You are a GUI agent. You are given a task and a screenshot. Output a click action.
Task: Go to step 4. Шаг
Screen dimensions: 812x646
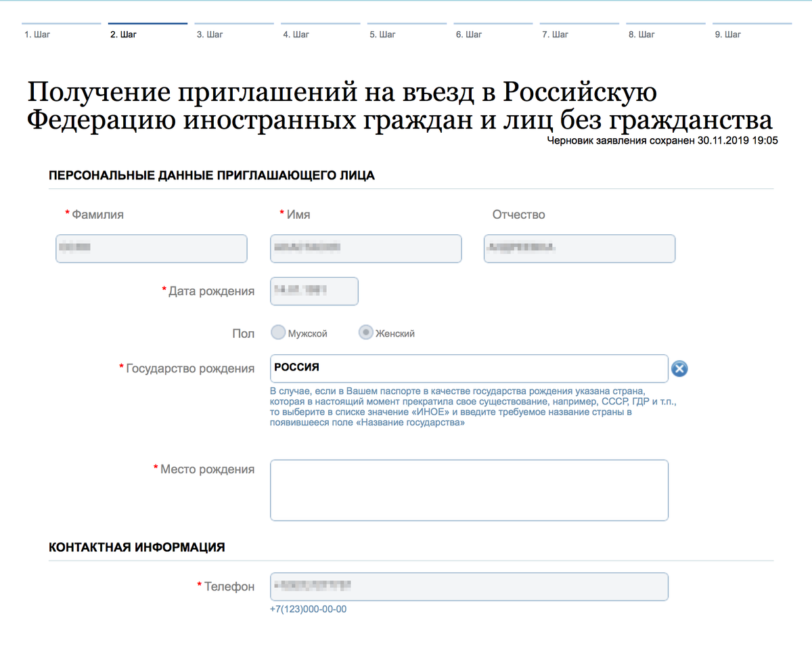[x=321, y=30]
